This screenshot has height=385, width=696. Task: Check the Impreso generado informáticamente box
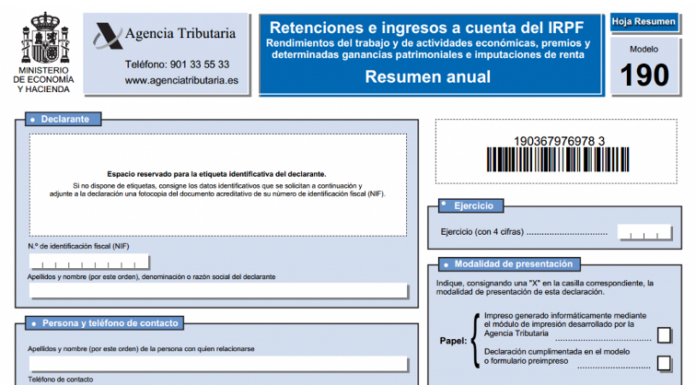click(x=664, y=335)
